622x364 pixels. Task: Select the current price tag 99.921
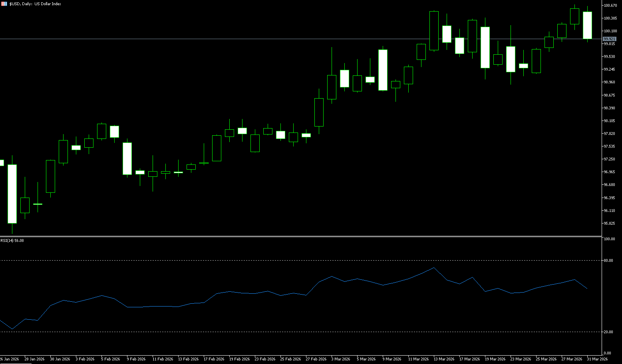pos(609,39)
